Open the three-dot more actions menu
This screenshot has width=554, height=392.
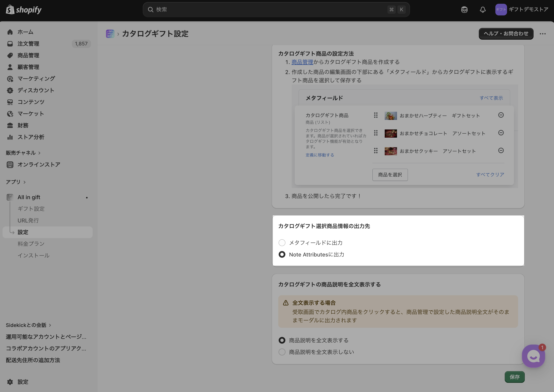(x=543, y=34)
